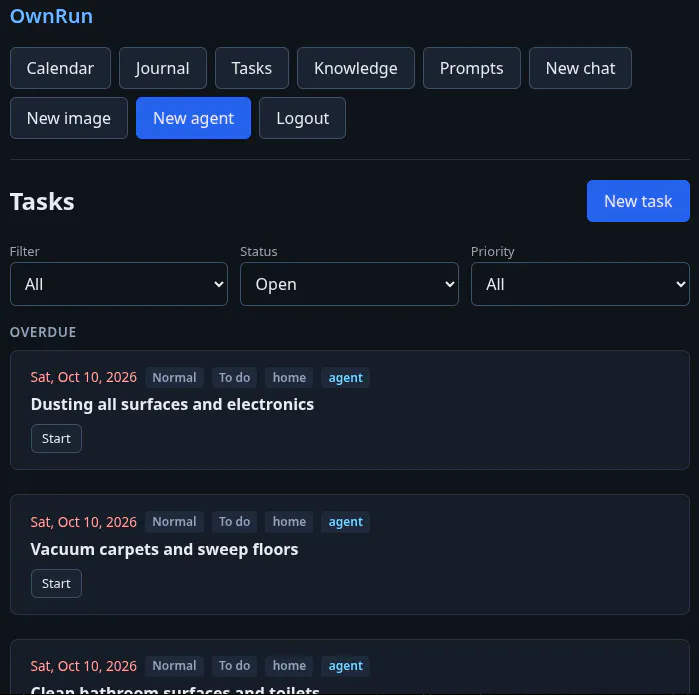Open task Vacuum carpets and sweep floors
This screenshot has width=699, height=695.
(164, 549)
